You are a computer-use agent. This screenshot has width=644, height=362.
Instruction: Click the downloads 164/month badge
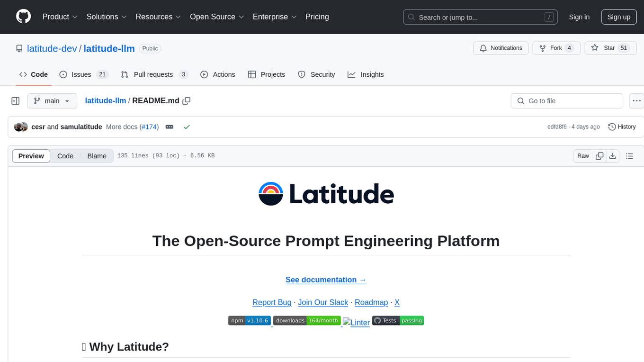pyautogui.click(x=307, y=321)
